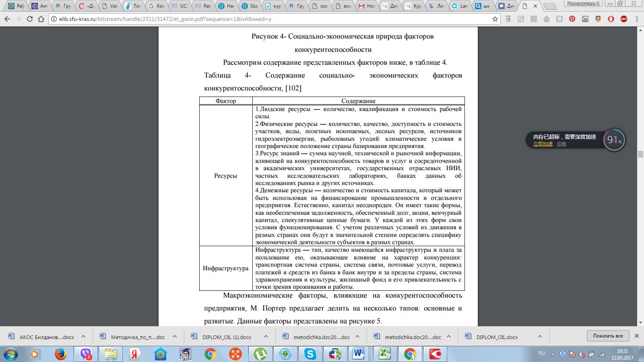Reload the current PDF page

[30, 19]
